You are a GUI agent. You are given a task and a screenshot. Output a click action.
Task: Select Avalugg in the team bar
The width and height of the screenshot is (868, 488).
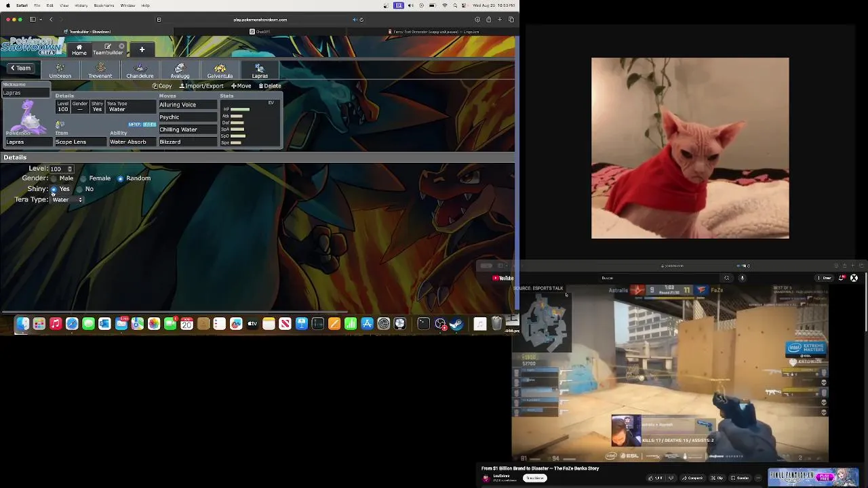point(180,70)
